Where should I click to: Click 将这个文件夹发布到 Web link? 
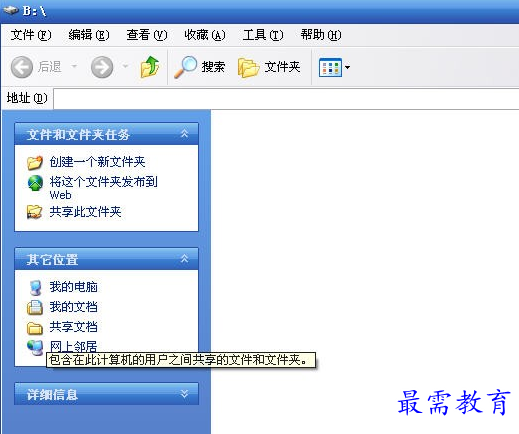[x=103, y=188]
